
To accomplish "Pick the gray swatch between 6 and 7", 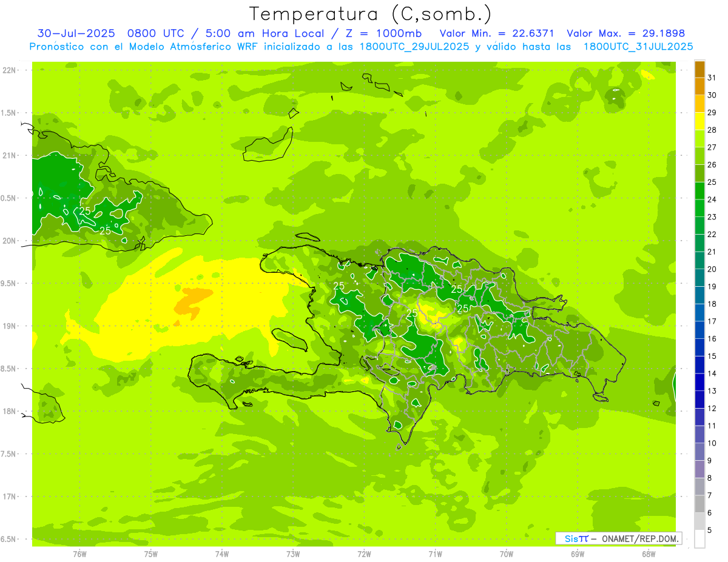I will pyautogui.click(x=699, y=504).
